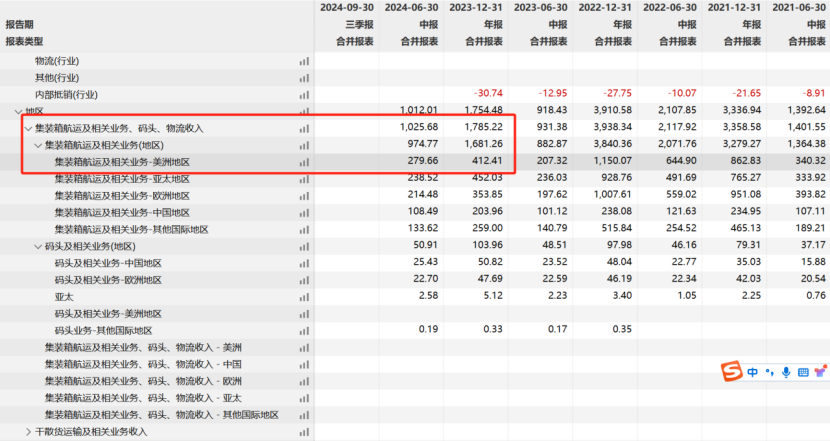
Task: Click chart icon for 码头业务-其他国际地区 row
Action: pos(304,331)
